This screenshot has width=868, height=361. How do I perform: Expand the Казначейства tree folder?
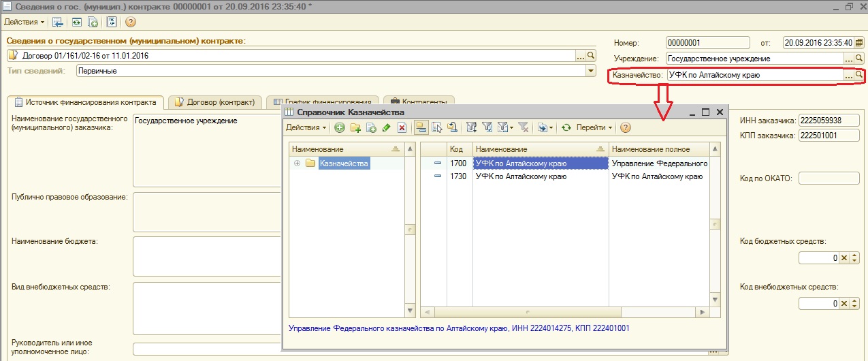tap(297, 163)
